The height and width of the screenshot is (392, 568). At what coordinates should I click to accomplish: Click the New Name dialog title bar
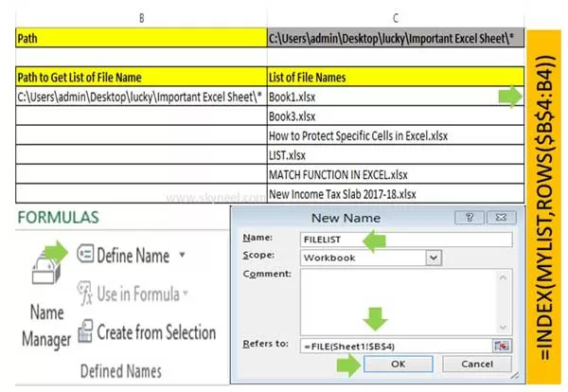(x=346, y=218)
